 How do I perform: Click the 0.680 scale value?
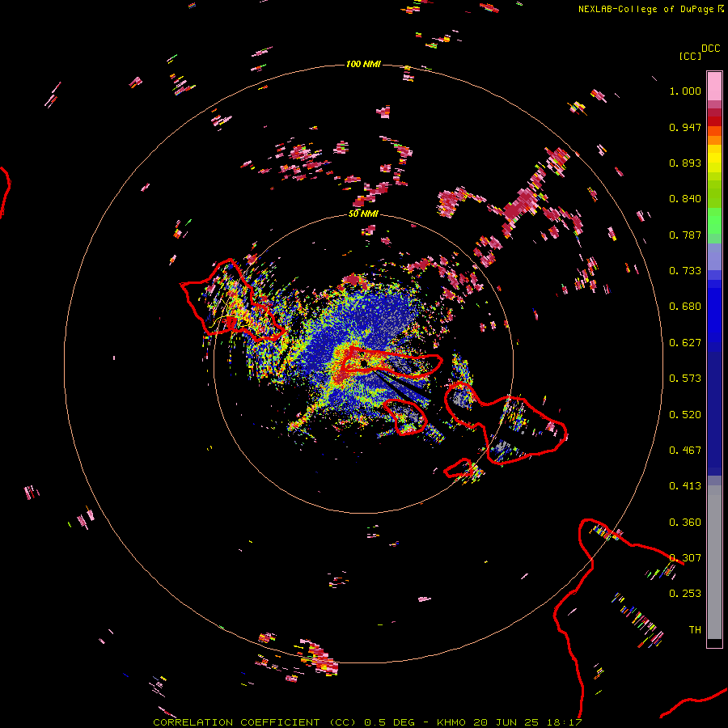[685, 307]
